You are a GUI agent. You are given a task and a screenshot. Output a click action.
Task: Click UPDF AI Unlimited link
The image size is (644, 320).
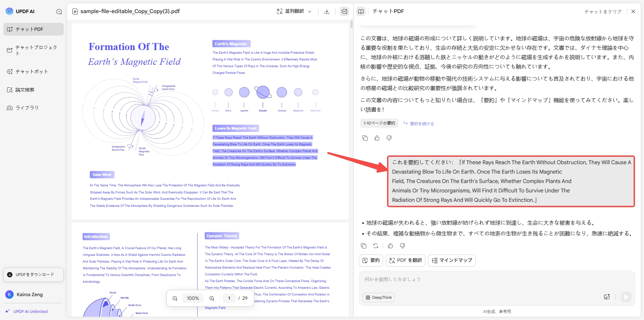26,312
